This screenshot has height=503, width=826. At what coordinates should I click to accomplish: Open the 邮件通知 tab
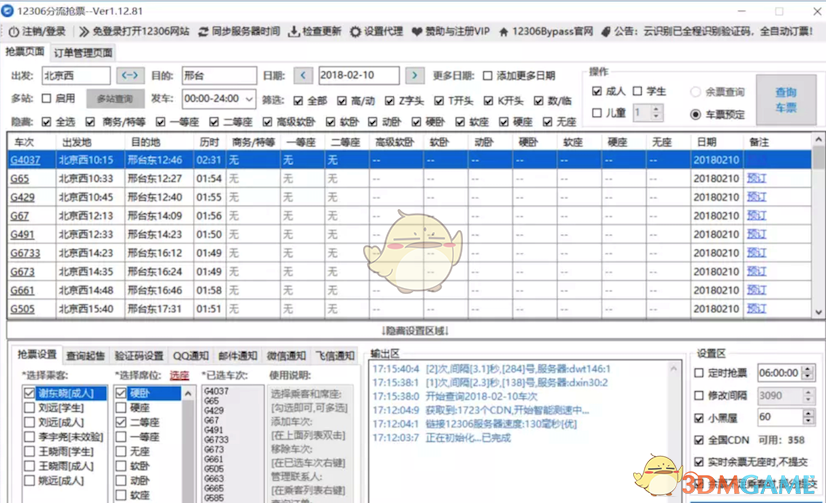pos(238,356)
